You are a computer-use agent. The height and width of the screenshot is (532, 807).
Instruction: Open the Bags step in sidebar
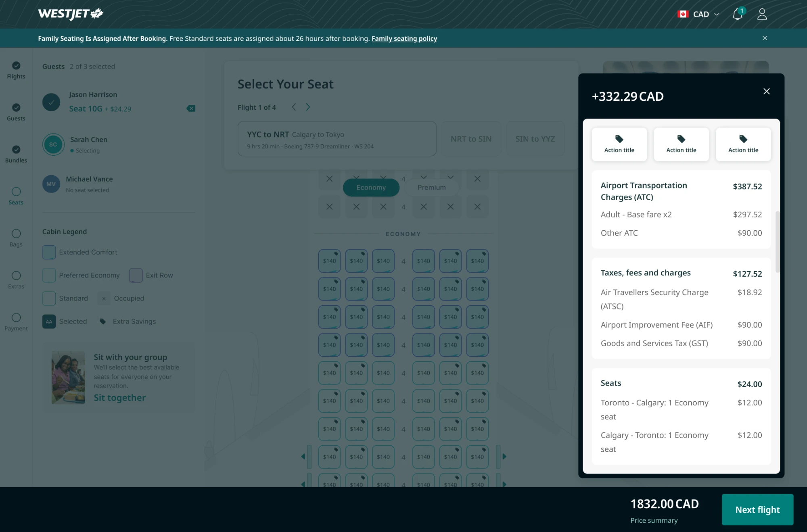16,238
